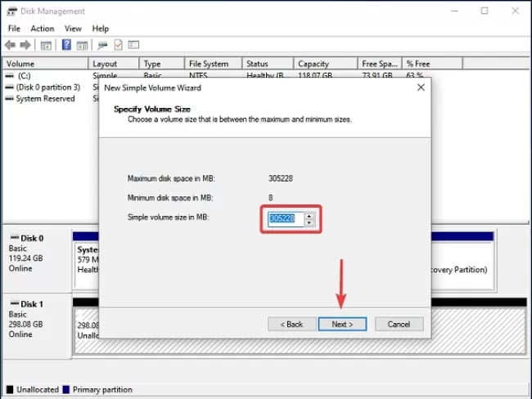Click the System Reserved volume drive icon
Image resolution: width=532 pixels, height=399 pixels.
coord(9,99)
